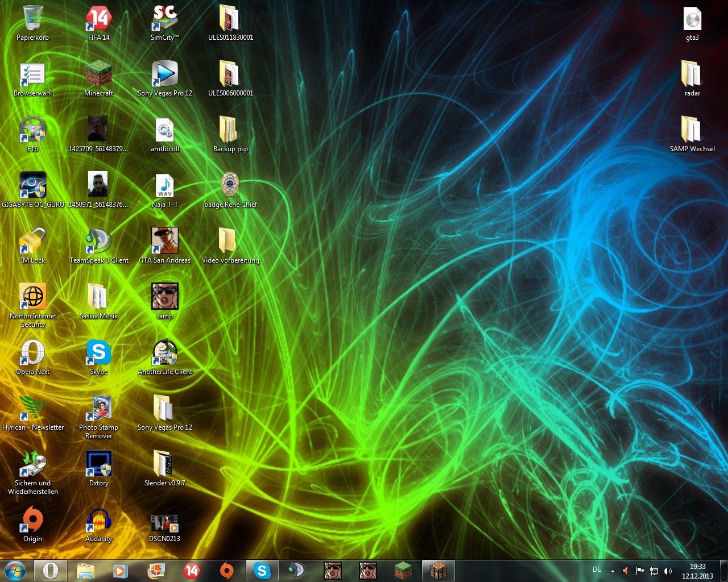Select the Opera Next desktop shortcut
Viewport: 728px width, 582px height.
[x=32, y=352]
